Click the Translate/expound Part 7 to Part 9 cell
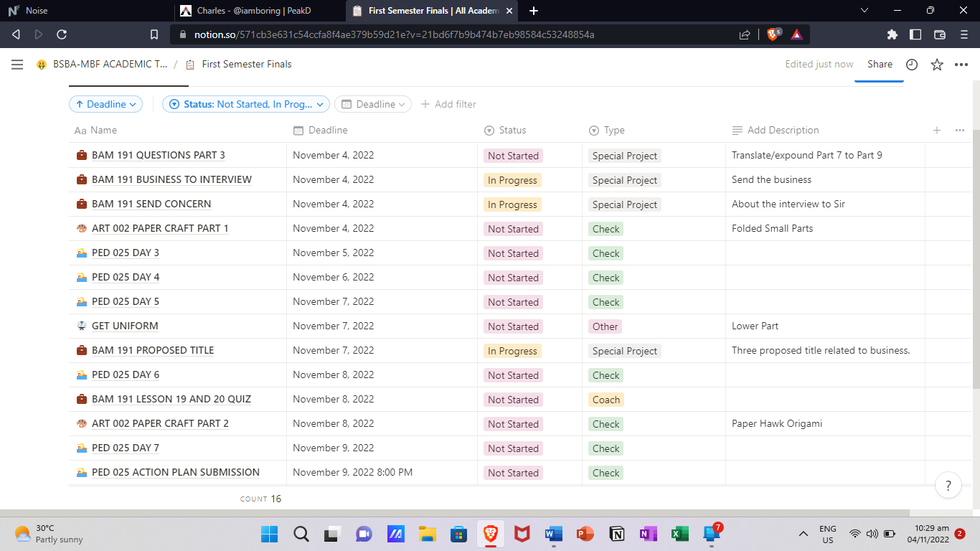The image size is (980, 551). tap(825, 156)
